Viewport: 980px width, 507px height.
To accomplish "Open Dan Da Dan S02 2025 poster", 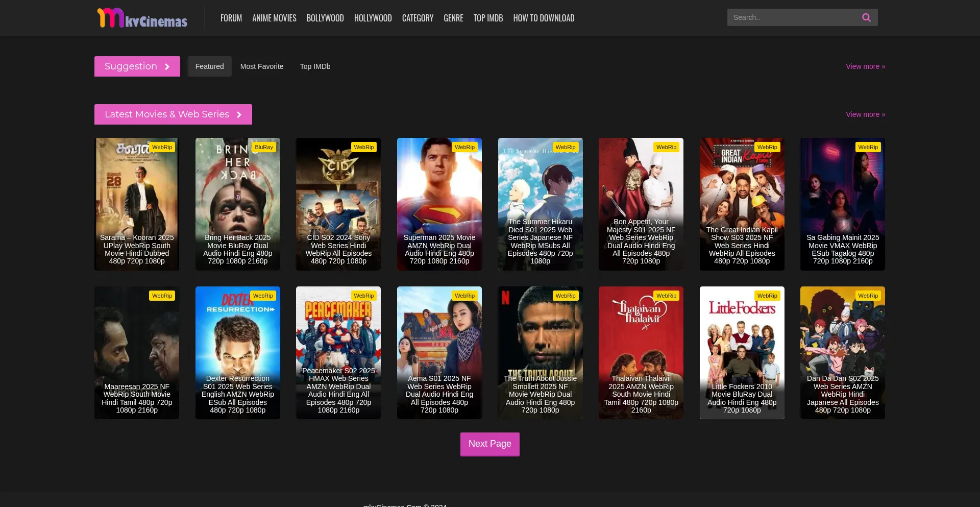I will 843,353.
